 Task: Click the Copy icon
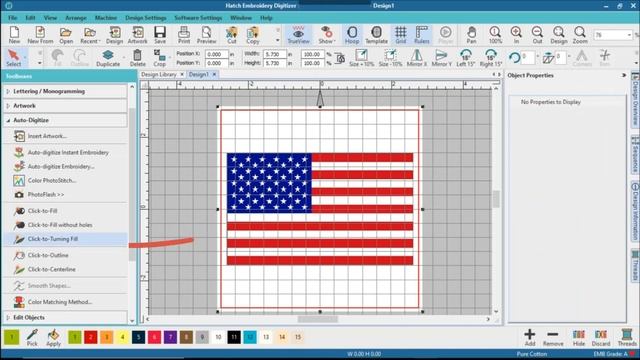pos(253,35)
